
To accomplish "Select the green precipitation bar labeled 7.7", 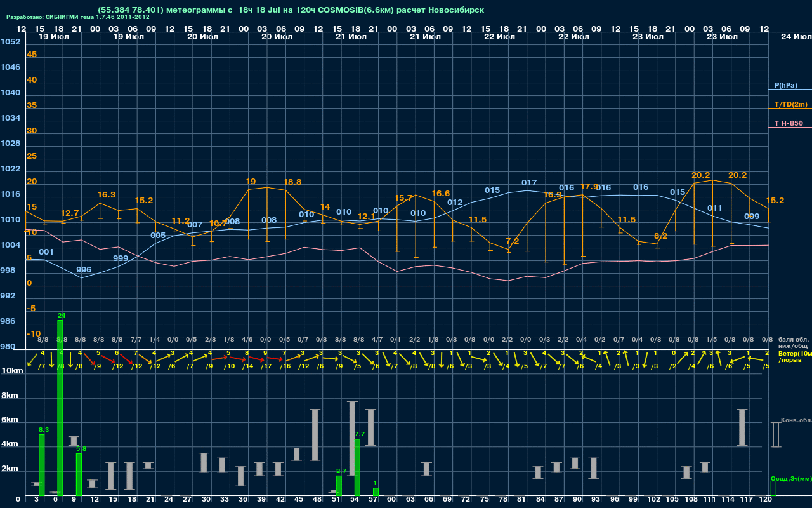I will [x=358, y=467].
